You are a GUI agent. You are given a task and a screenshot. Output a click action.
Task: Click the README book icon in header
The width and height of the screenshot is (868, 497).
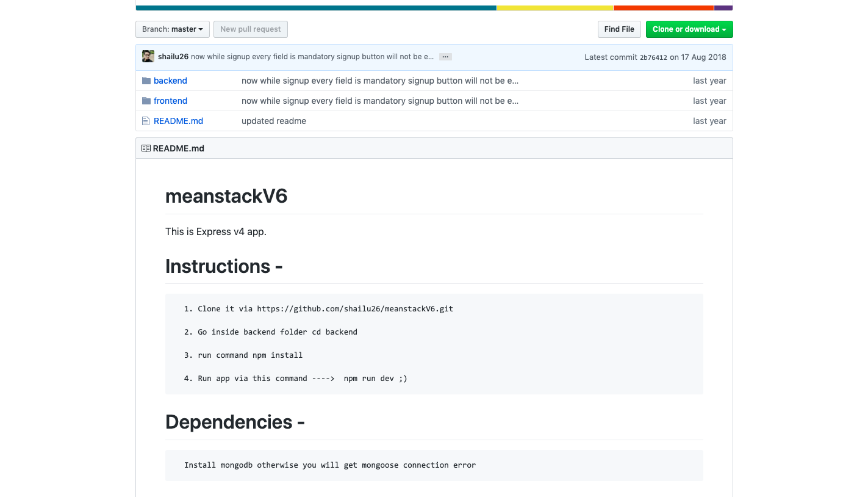coord(146,148)
